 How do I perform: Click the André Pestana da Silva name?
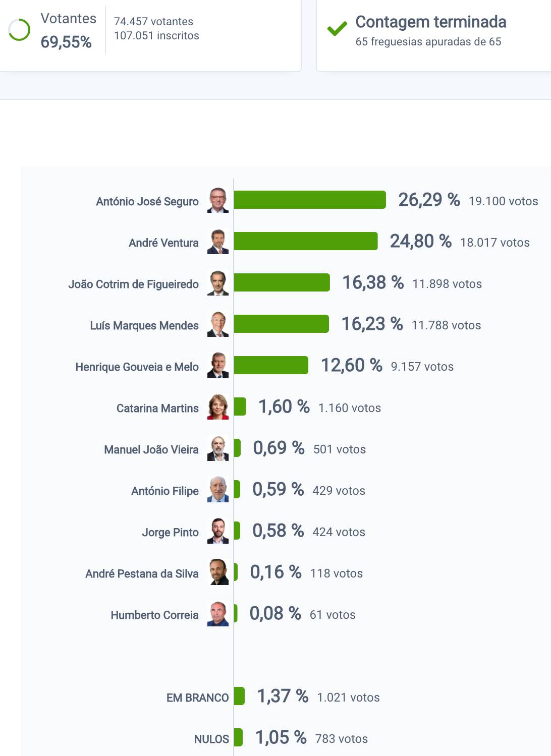click(x=142, y=573)
